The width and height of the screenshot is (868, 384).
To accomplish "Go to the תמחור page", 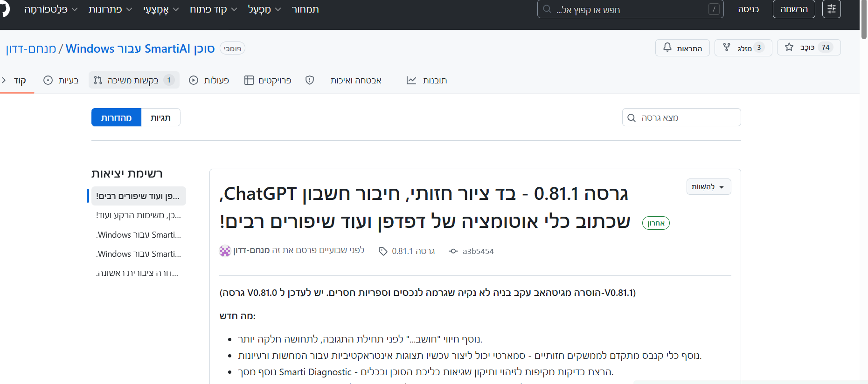I will (306, 9).
